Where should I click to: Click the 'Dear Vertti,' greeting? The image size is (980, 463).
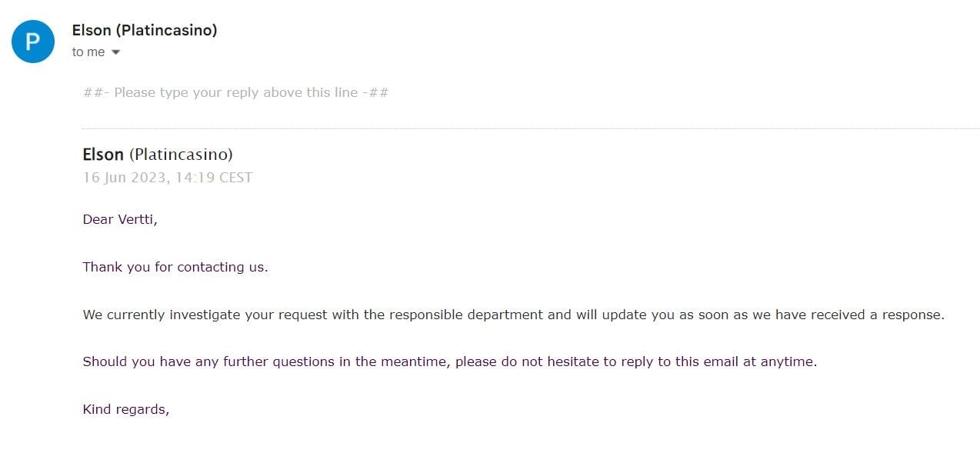(120, 219)
